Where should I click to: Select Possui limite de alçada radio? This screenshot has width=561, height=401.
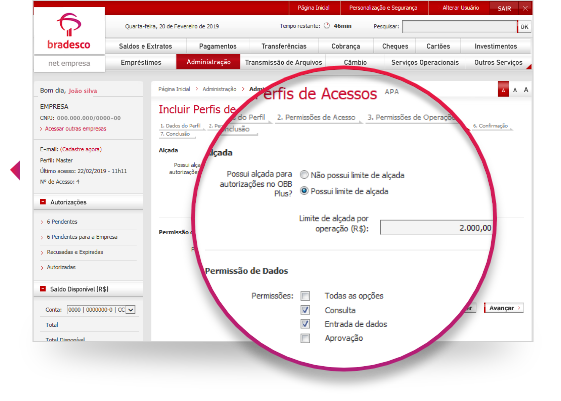point(304,191)
